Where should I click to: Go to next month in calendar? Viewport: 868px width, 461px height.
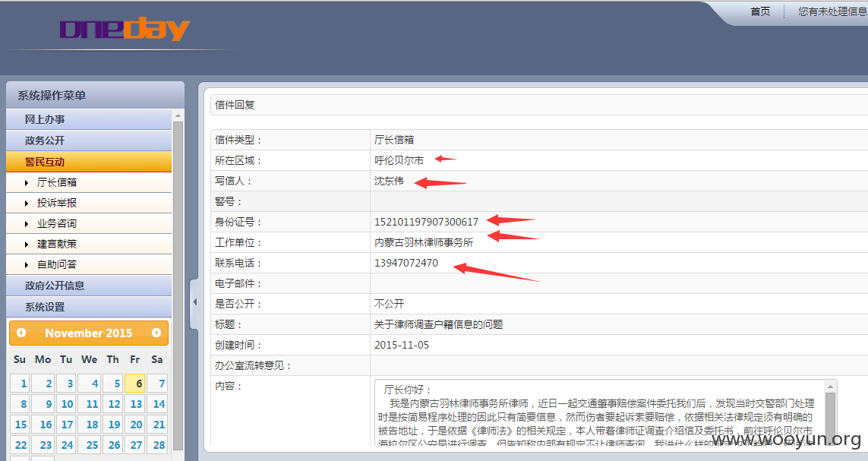[x=156, y=333]
